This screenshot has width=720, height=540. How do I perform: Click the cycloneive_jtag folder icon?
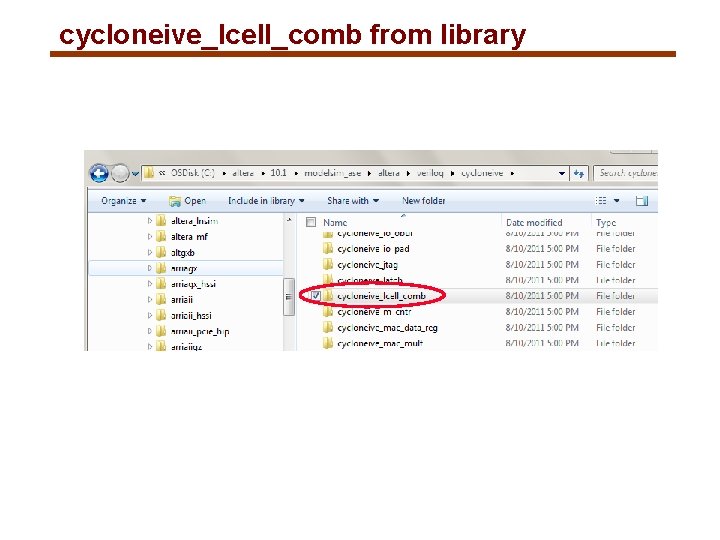click(328, 264)
